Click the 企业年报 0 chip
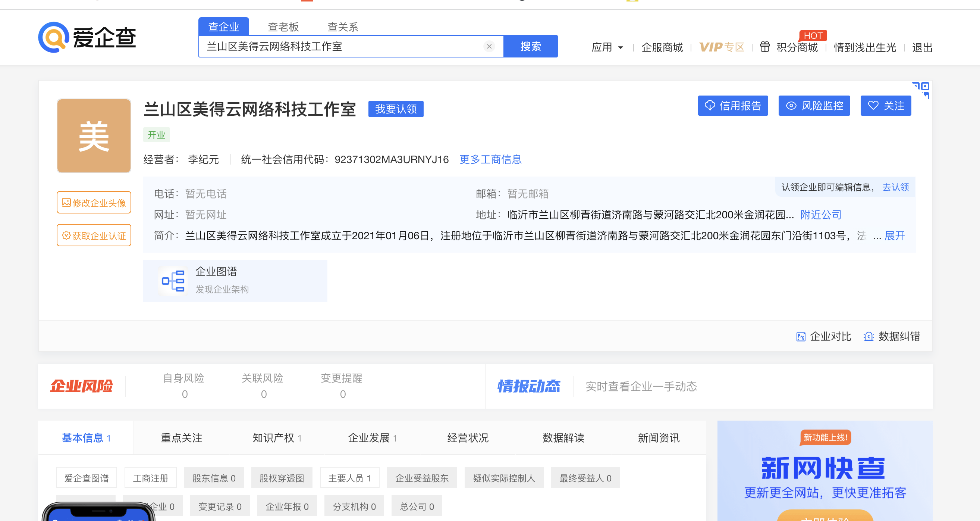 pos(287,506)
